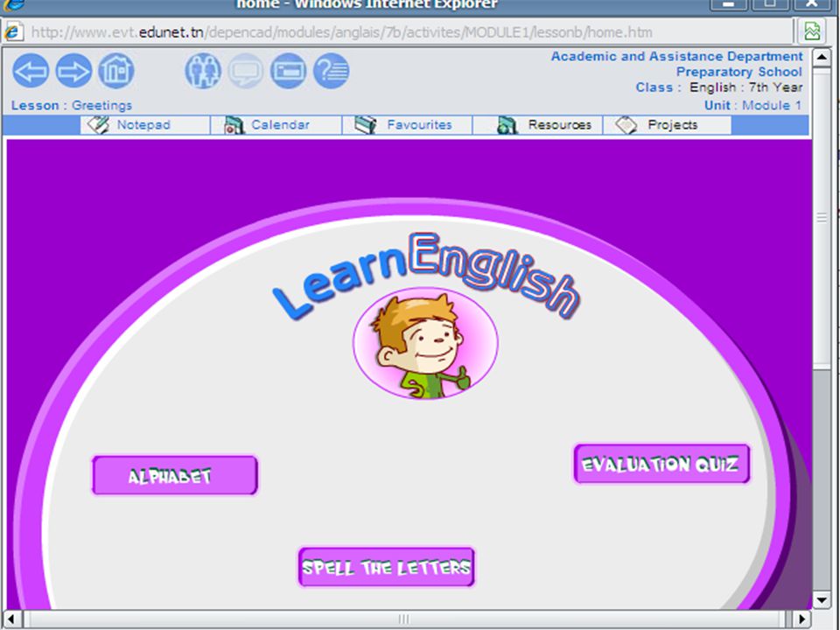Click the vertical scrollbar up arrow
This screenshot has width=840, height=630.
click(822, 57)
